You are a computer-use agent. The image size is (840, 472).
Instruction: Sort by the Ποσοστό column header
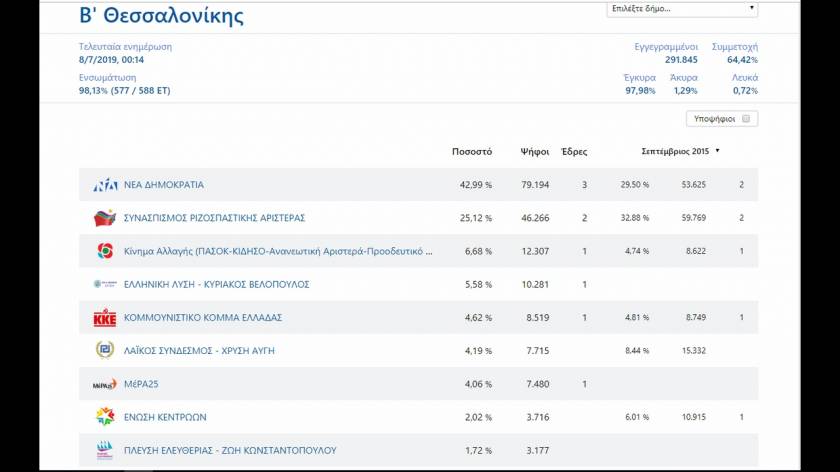click(472, 152)
